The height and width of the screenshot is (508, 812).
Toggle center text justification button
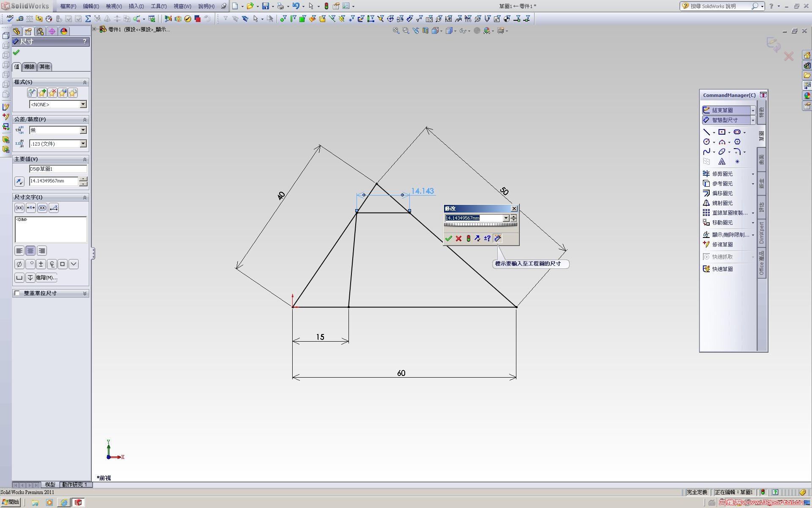(30, 251)
